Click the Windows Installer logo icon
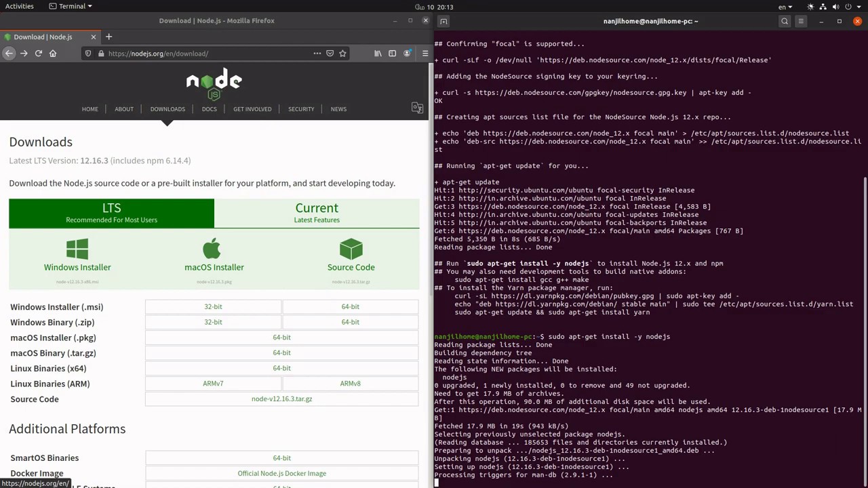868x488 pixels. [77, 249]
